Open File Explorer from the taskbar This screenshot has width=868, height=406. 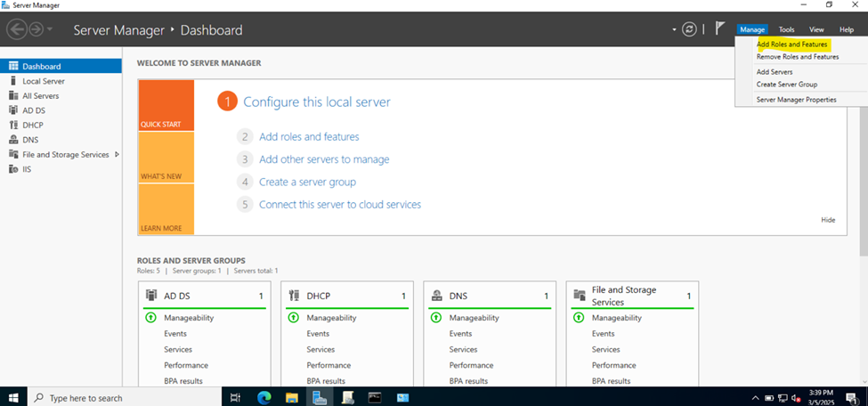tap(292, 398)
